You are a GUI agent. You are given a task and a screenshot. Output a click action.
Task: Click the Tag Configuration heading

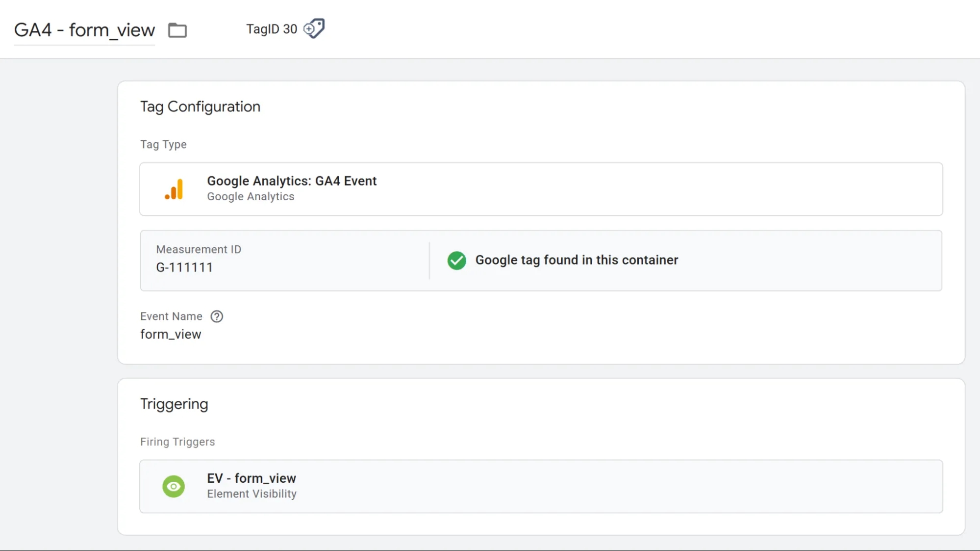200,106
